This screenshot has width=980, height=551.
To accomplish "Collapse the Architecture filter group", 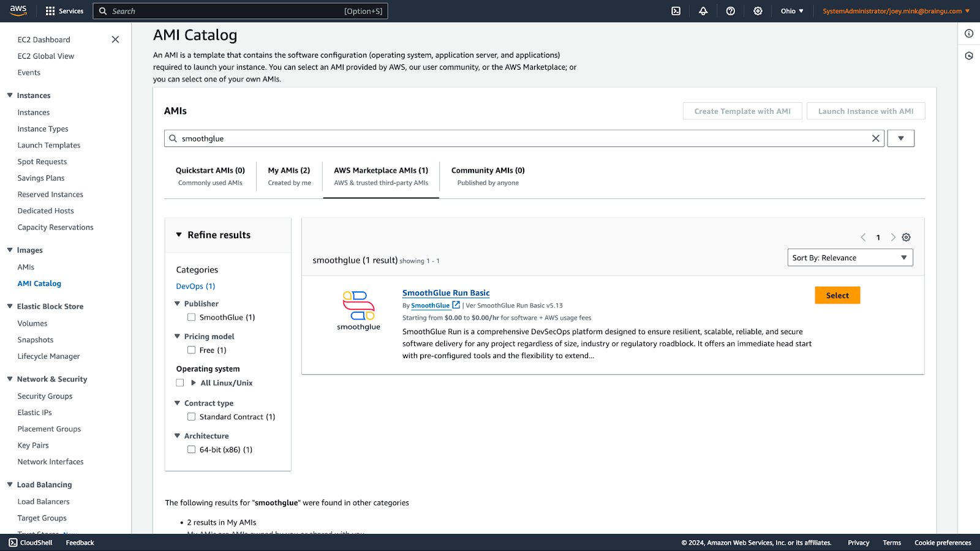I will (x=177, y=436).
